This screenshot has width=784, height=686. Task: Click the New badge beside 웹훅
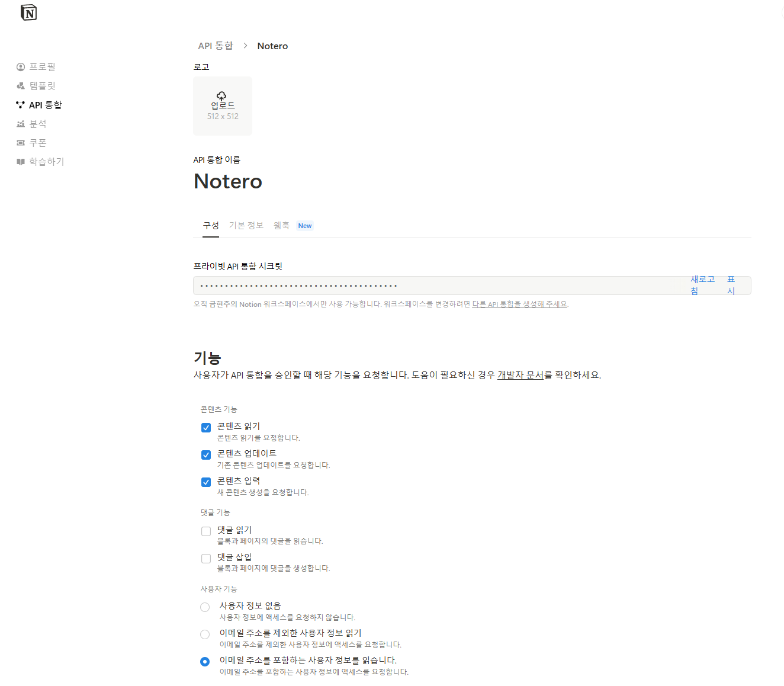point(305,226)
